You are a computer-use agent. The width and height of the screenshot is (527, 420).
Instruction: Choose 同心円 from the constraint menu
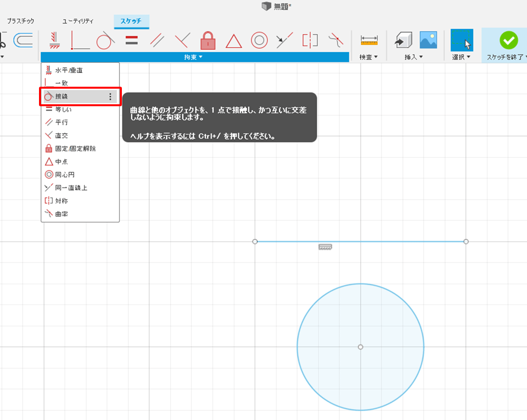coord(64,174)
